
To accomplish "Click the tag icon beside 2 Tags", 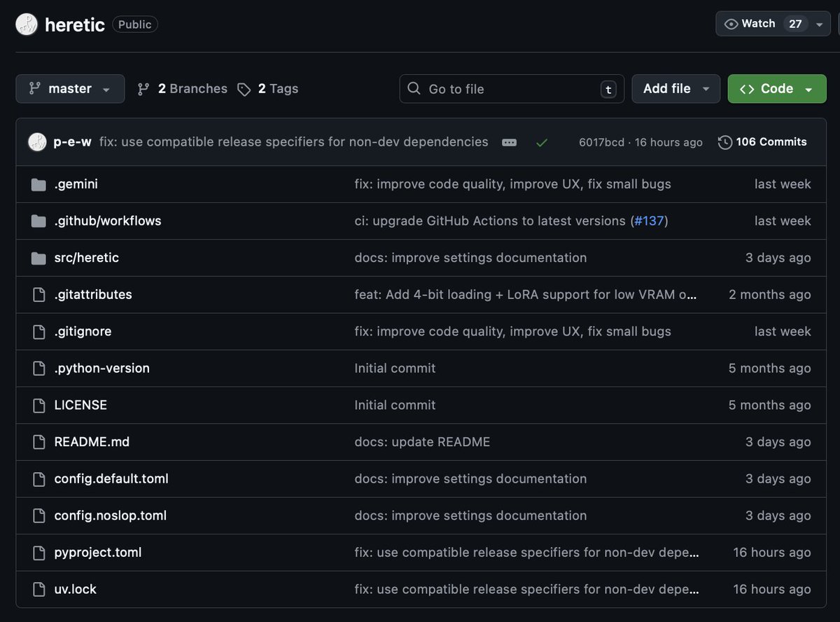I will point(244,90).
